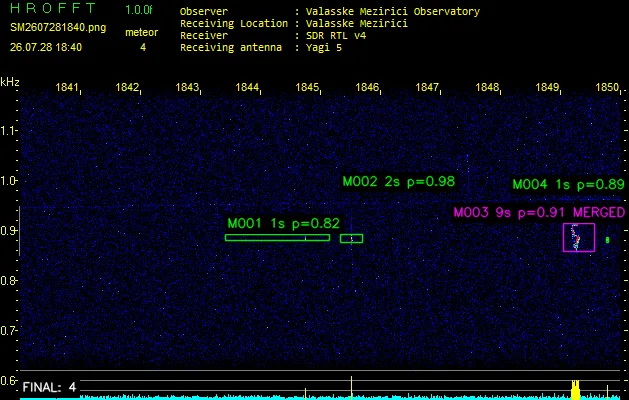Click the 1841 time axis tick

click(x=67, y=87)
